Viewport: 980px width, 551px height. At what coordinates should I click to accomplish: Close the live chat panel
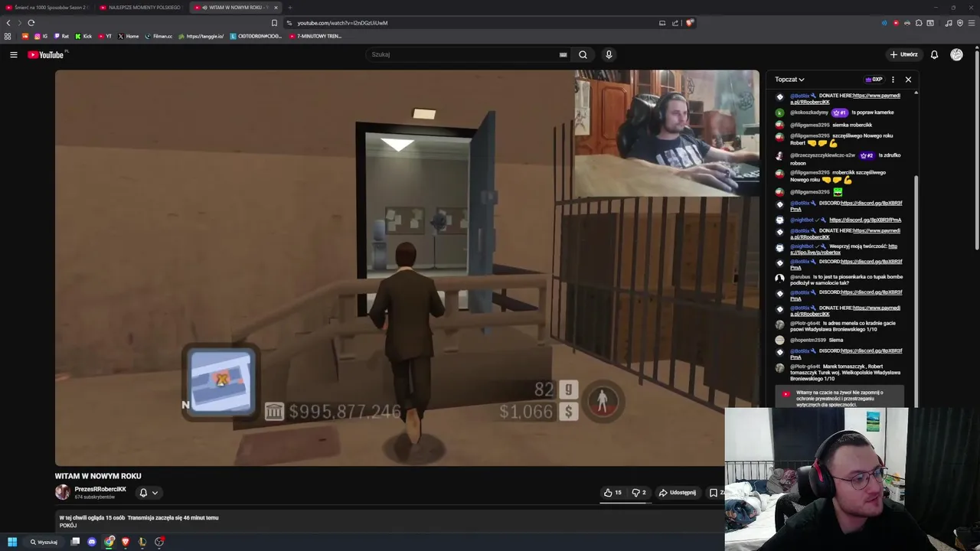(908, 80)
